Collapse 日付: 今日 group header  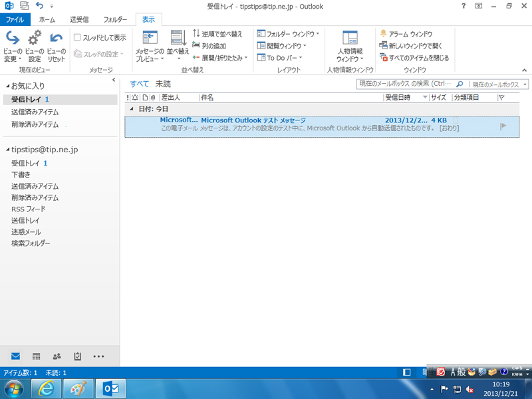tap(132, 109)
